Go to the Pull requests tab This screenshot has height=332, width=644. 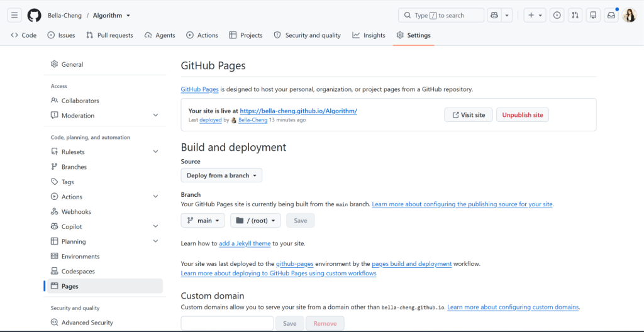[x=109, y=35]
